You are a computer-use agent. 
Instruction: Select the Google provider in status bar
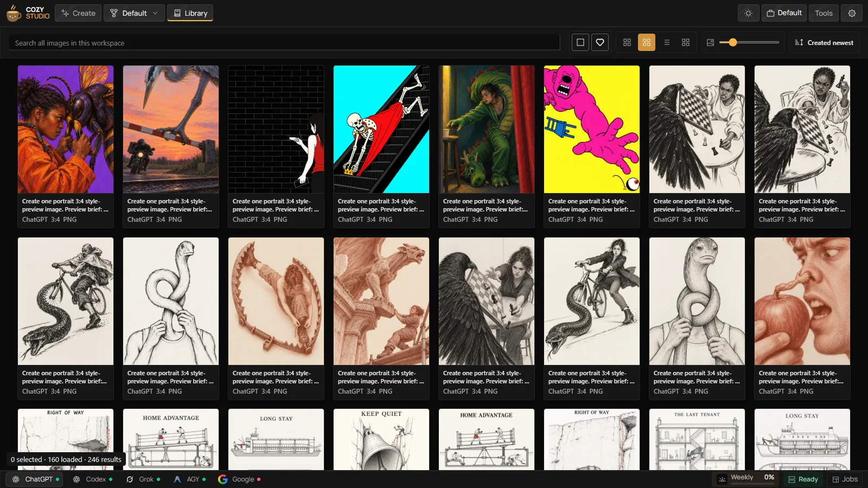239,479
